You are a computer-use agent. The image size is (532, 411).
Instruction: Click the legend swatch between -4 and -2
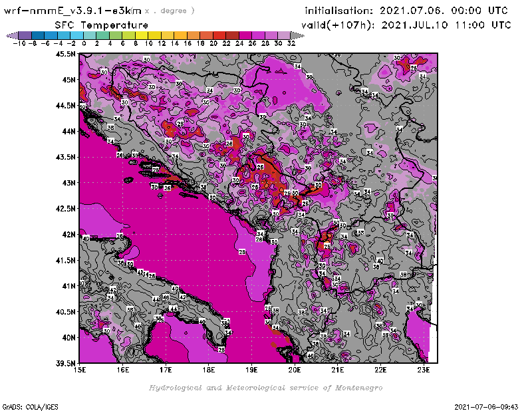(64, 35)
